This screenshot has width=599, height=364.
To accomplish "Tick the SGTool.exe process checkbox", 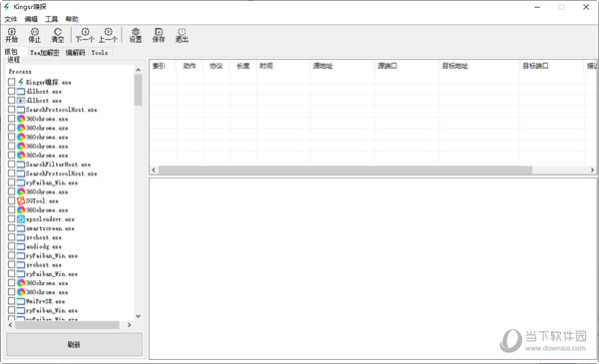I will tap(11, 200).
